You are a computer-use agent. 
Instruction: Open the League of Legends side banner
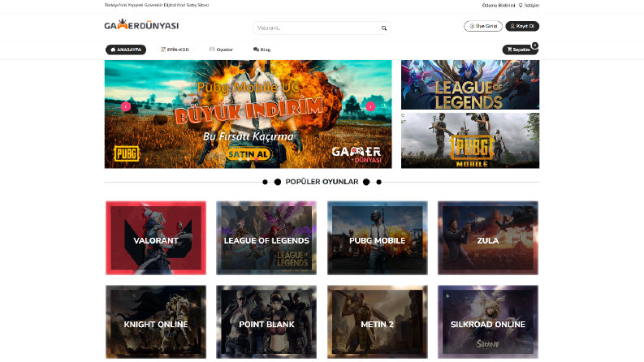coord(470,85)
